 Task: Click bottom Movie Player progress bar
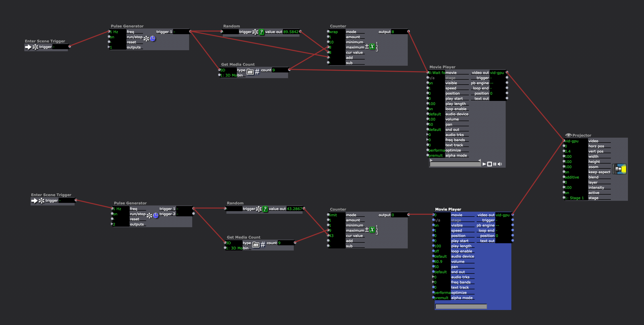pyautogui.click(x=461, y=306)
